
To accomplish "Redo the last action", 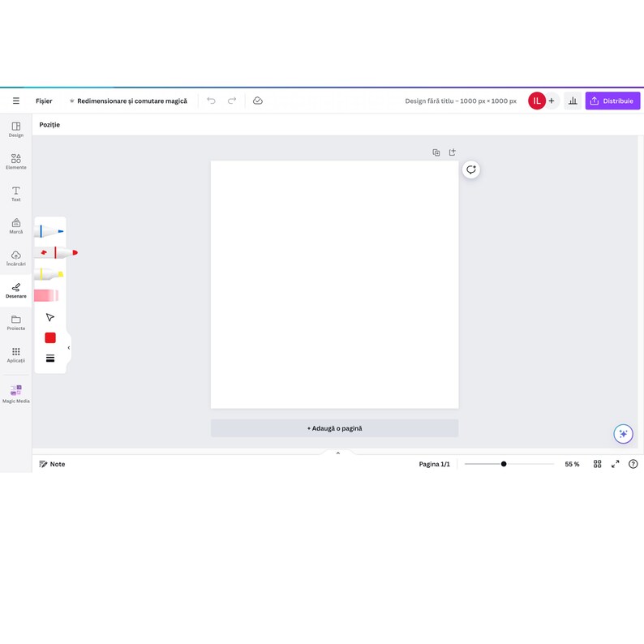I will pyautogui.click(x=232, y=101).
